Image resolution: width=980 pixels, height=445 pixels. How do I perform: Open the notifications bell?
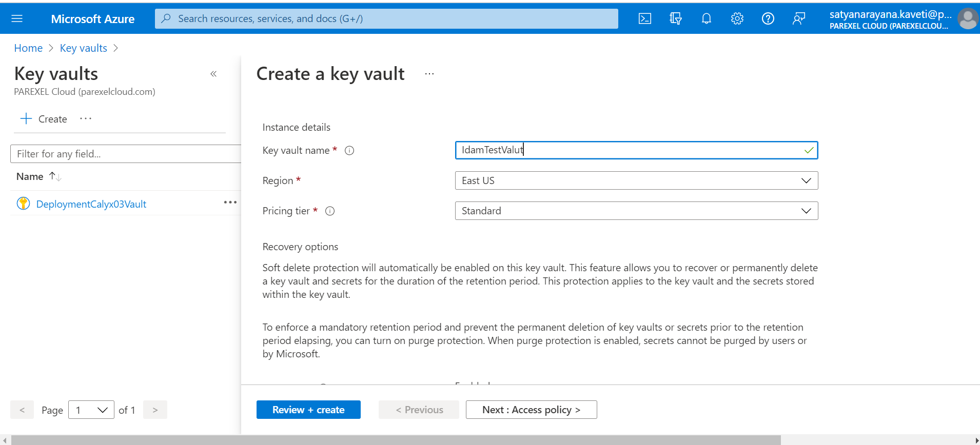pos(707,19)
